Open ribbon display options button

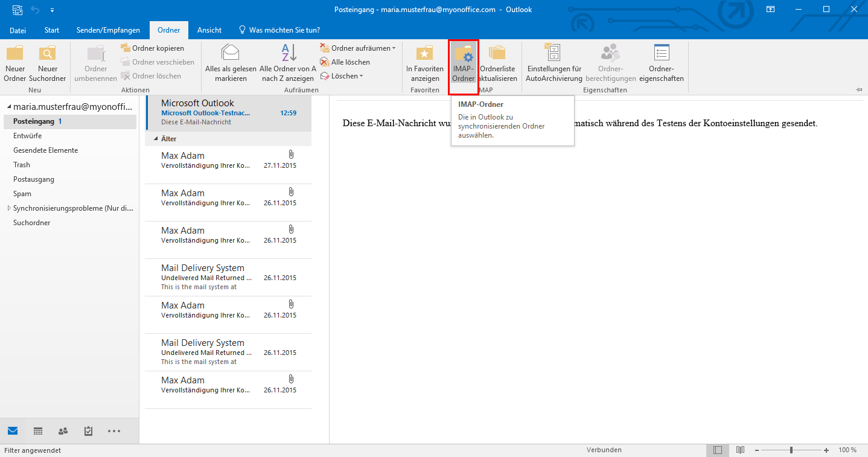(x=770, y=9)
